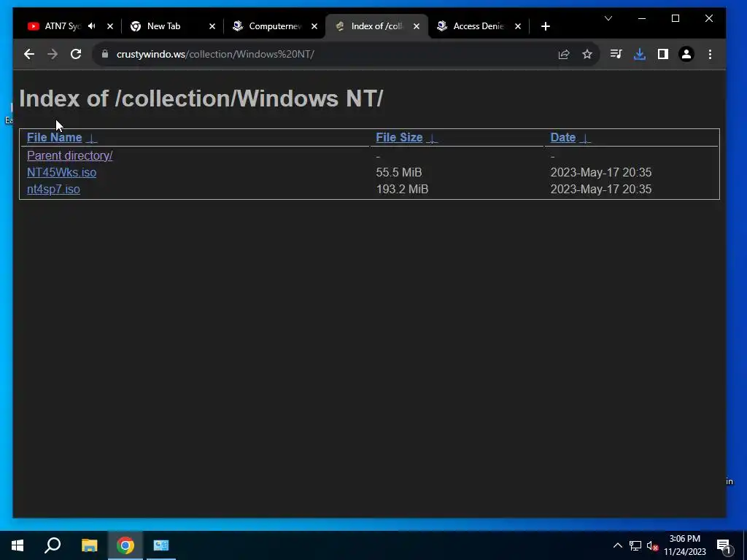Image resolution: width=747 pixels, height=560 pixels.
Task: Sort the listing by File Size
Action: click(399, 138)
